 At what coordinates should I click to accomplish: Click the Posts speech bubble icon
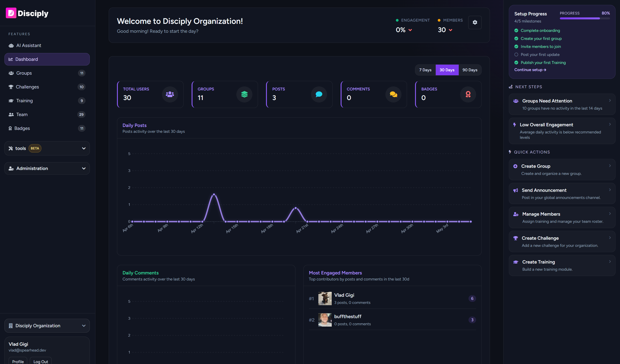[319, 94]
